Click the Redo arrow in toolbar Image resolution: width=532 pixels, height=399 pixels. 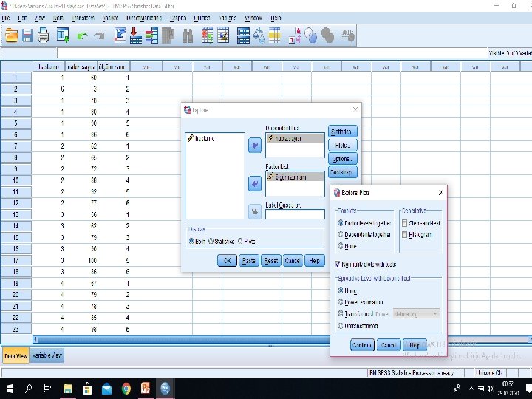coord(99,35)
